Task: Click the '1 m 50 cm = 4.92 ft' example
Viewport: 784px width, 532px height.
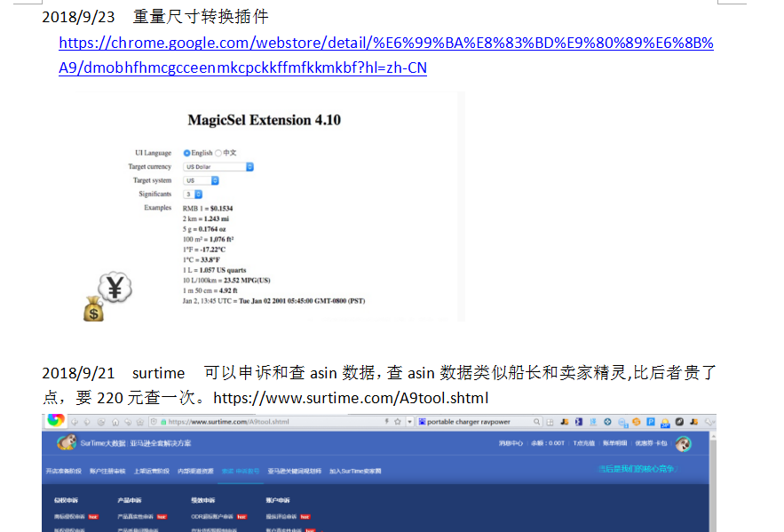Action: [x=210, y=290]
